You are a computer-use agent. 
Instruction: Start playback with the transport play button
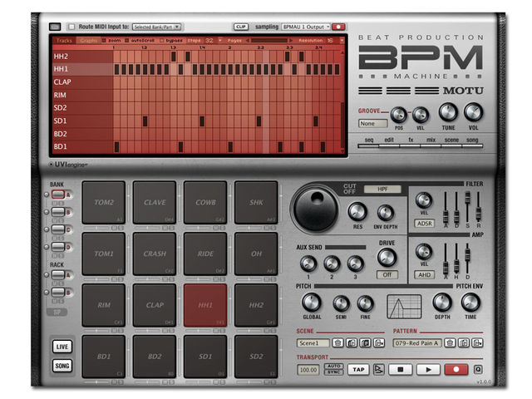pyautogui.click(x=429, y=369)
